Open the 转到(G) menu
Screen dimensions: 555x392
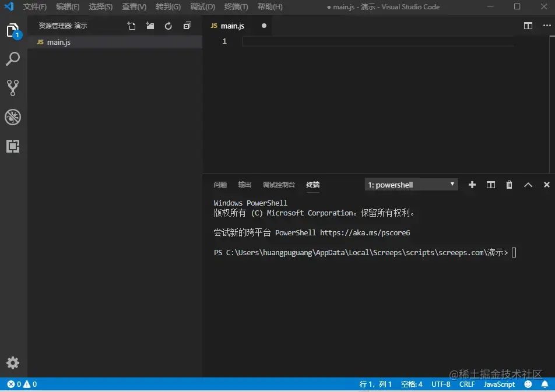click(168, 7)
